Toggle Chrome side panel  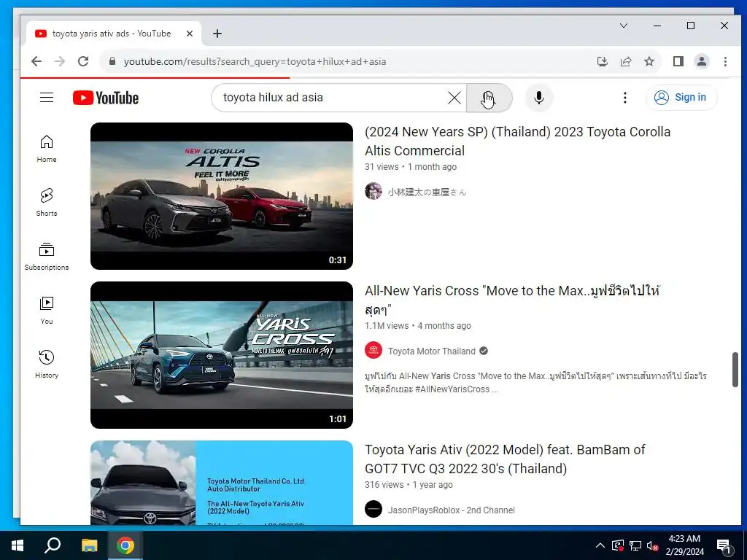click(678, 61)
